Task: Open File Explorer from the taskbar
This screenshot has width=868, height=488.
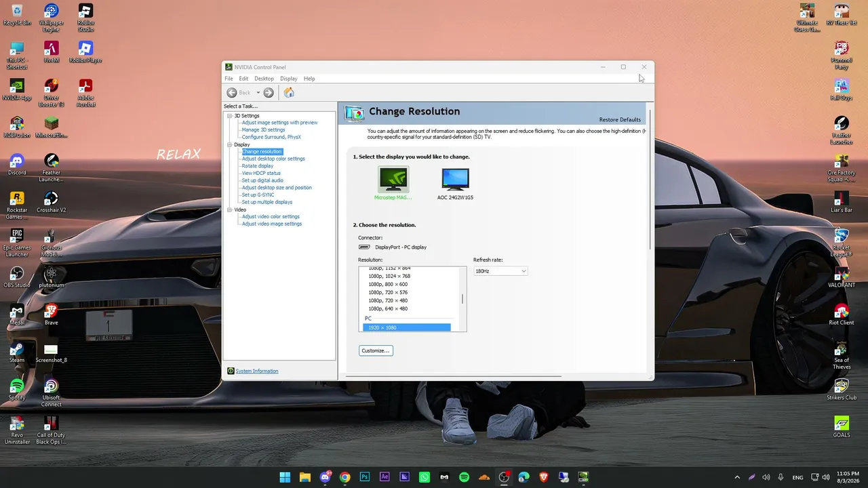Action: click(x=305, y=477)
